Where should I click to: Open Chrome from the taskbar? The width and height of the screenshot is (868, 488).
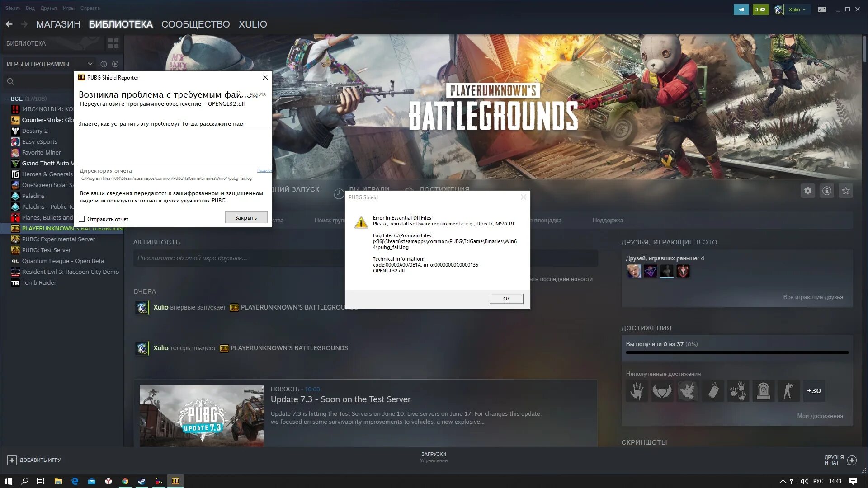click(125, 481)
